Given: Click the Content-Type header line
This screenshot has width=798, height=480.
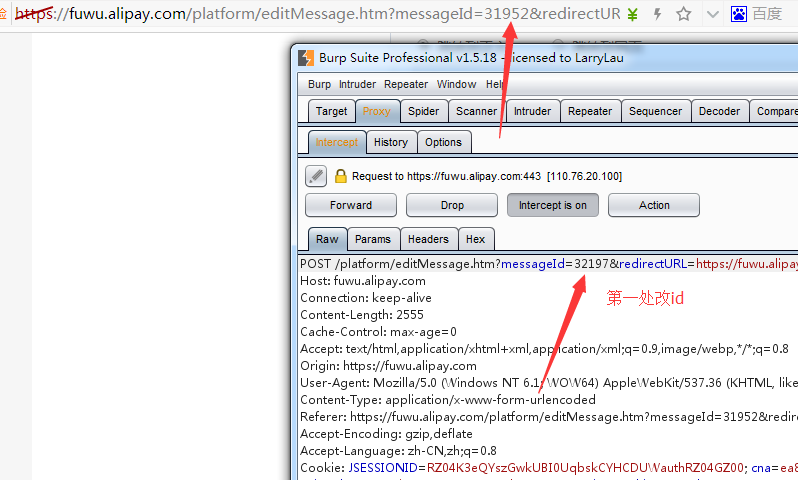Looking at the screenshot, I should pyautogui.click(x=448, y=400).
